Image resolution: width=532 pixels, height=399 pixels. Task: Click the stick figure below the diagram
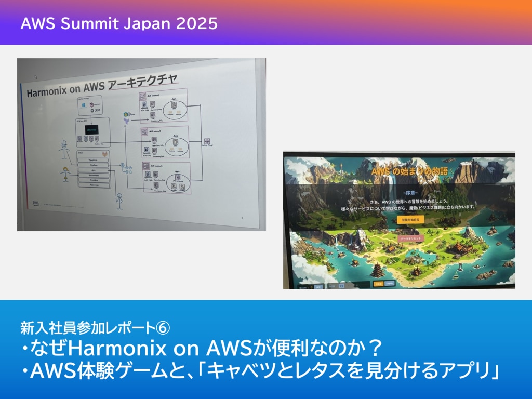pos(119,201)
